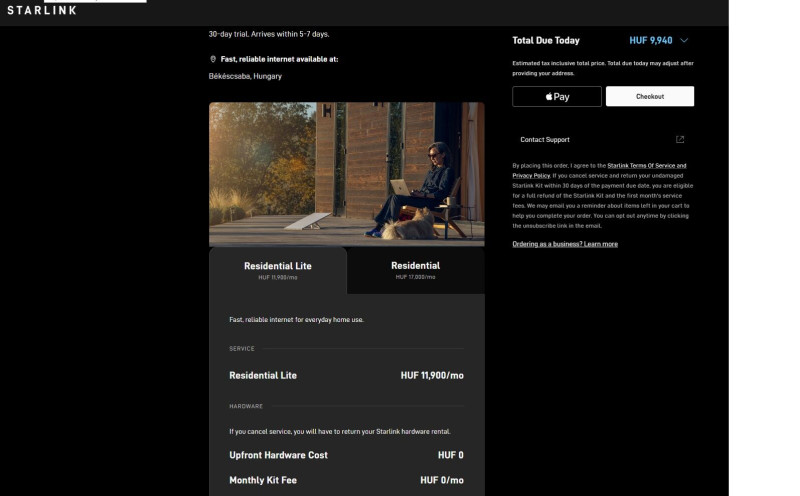Image resolution: width=800 pixels, height=496 pixels.
Task: Expand the Total Due Today chevron
Action: click(684, 40)
